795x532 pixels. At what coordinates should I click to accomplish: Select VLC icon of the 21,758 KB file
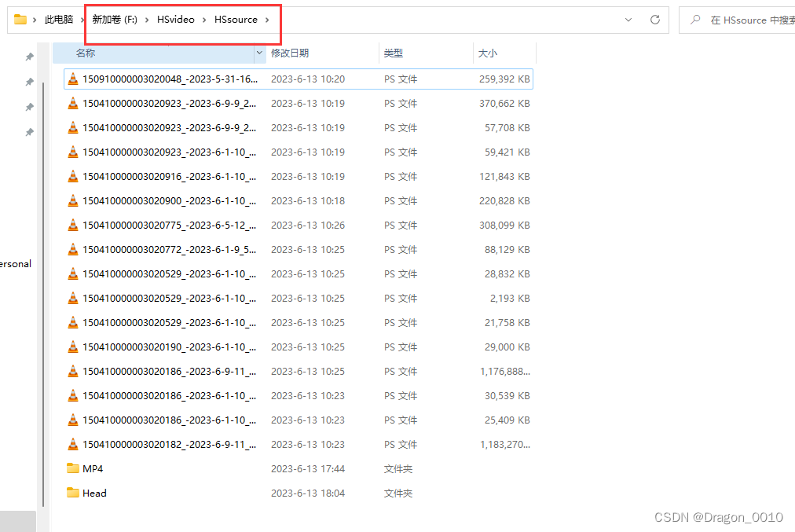tap(73, 322)
